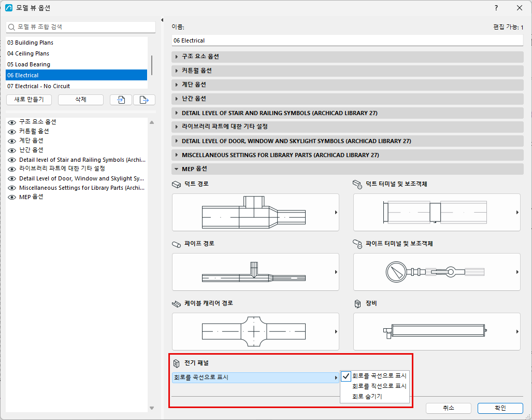Click the 새로 만들기 button

click(29, 100)
